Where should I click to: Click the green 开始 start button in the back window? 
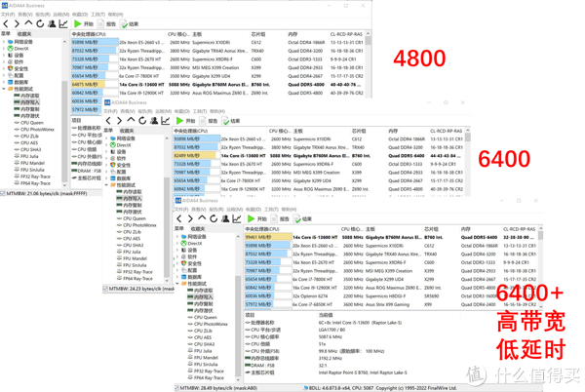84,23
